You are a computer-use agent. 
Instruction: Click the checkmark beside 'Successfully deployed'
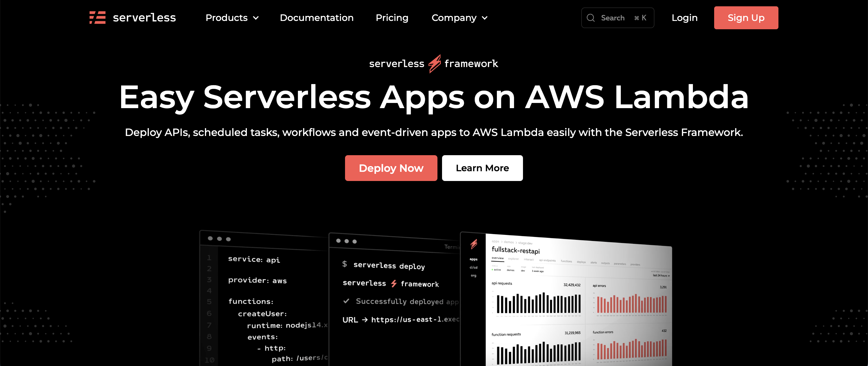[346, 301]
